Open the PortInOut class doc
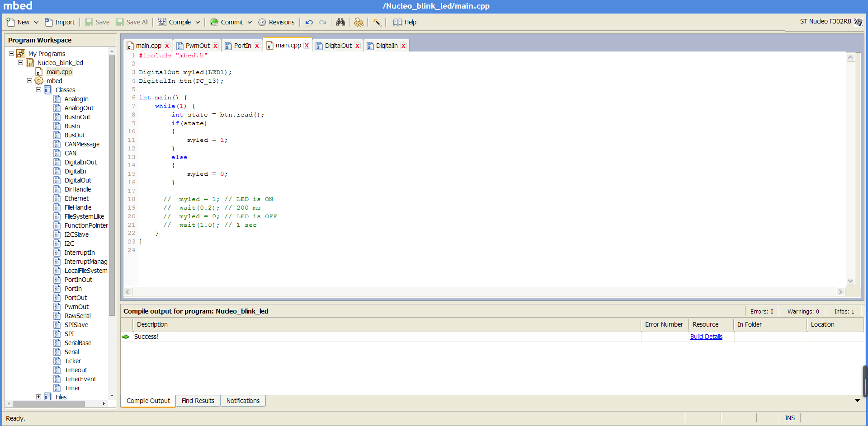 click(x=78, y=280)
